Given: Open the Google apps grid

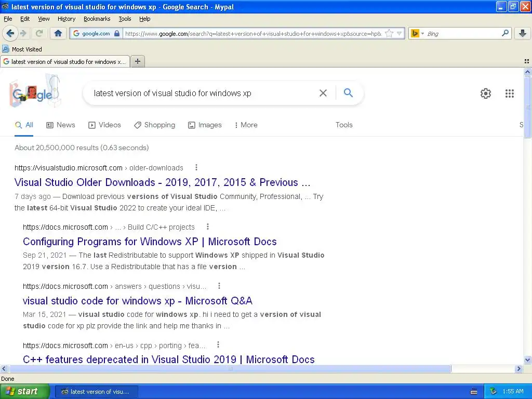Looking at the screenshot, I should (x=509, y=94).
